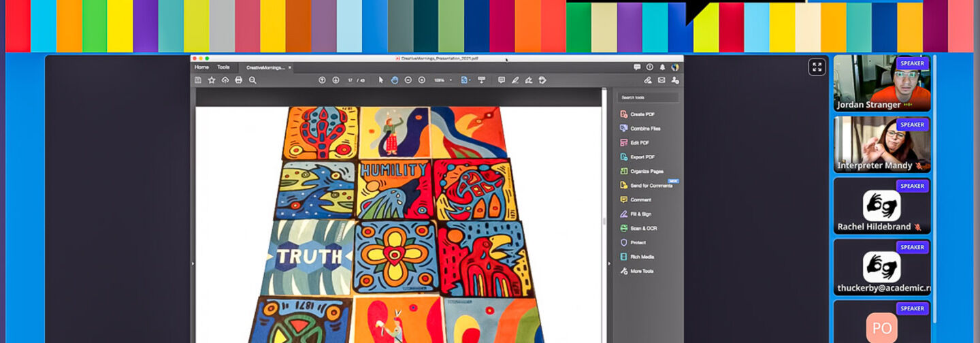The image size is (980, 343).
Task: Bookmark the file with the star icon
Action: pyautogui.click(x=212, y=80)
